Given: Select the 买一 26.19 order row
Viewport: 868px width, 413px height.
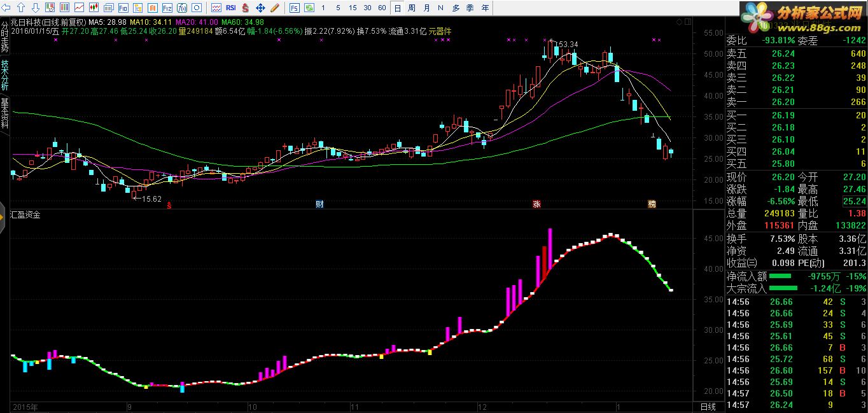Looking at the screenshot, I should (796, 116).
